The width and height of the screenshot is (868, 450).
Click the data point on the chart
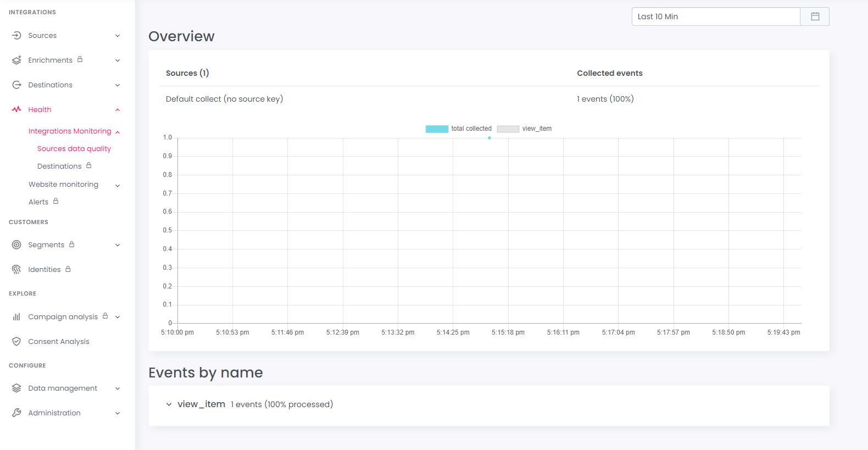click(489, 138)
